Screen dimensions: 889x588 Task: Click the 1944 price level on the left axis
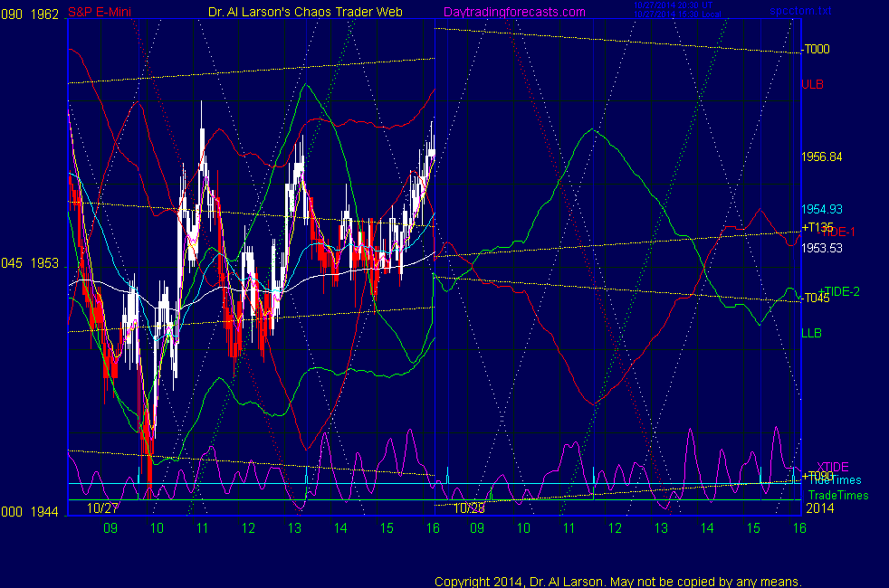tap(45, 511)
